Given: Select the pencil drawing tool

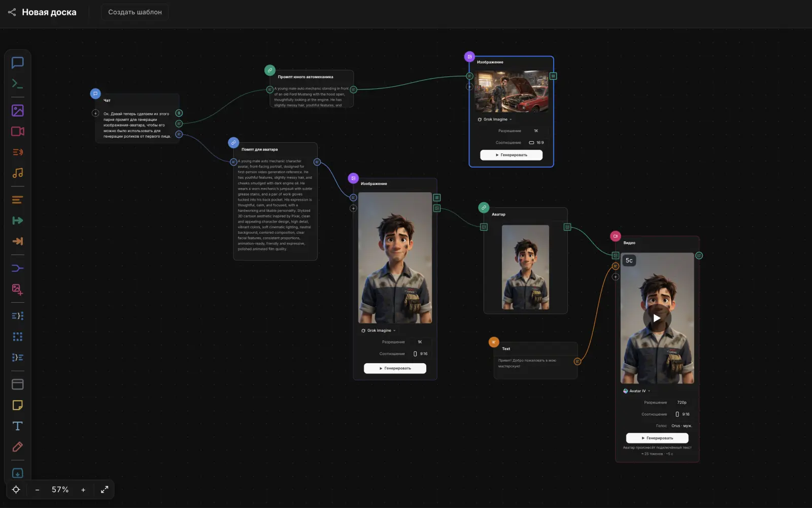Looking at the screenshot, I should [18, 447].
